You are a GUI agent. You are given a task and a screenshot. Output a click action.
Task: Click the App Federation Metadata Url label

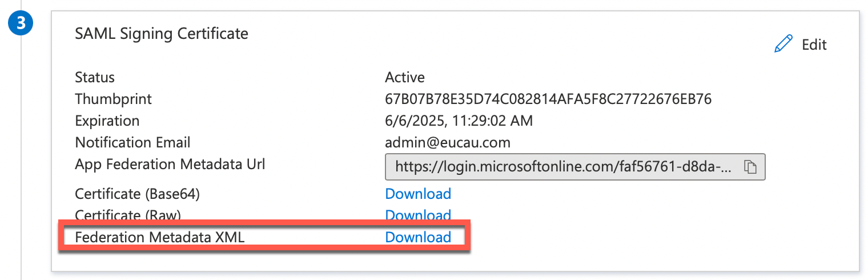[x=170, y=164]
